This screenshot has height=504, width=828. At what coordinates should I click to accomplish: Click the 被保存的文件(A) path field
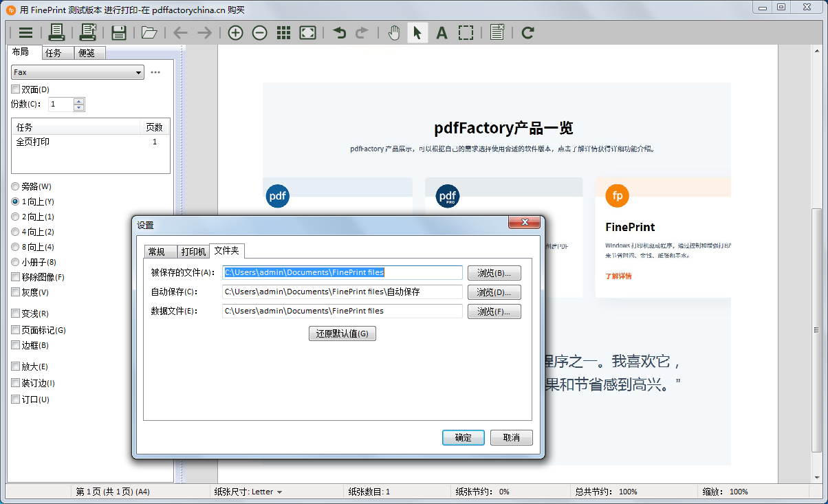coord(342,273)
